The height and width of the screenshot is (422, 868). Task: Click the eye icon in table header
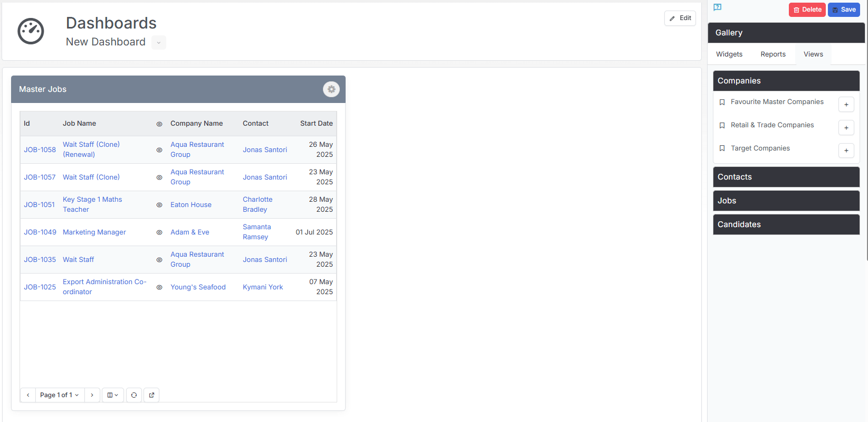(x=159, y=124)
